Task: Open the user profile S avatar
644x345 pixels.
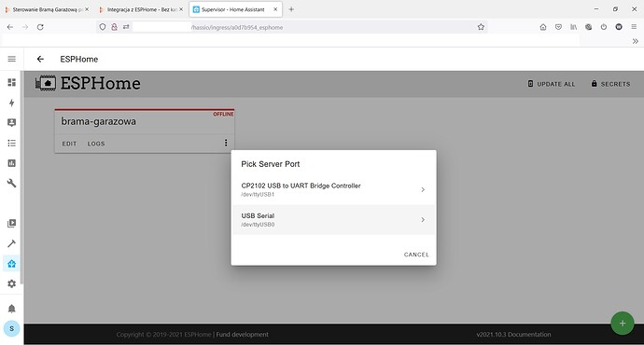Action: [x=11, y=328]
